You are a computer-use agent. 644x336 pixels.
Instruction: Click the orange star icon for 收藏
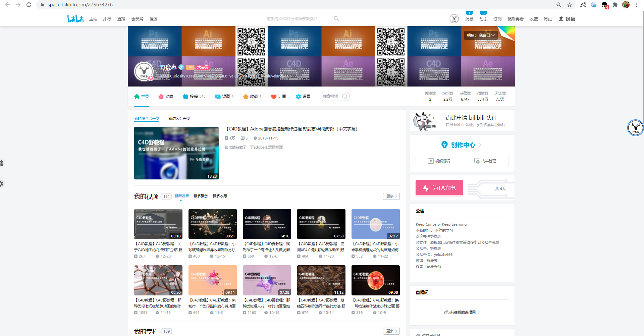(246, 97)
